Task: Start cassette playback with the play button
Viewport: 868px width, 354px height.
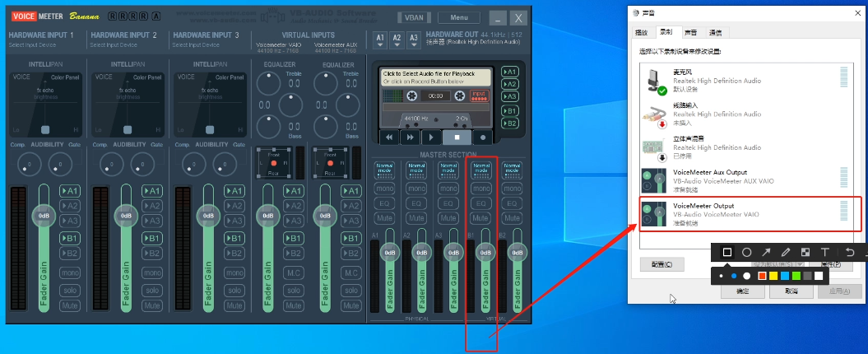Action: (x=431, y=137)
